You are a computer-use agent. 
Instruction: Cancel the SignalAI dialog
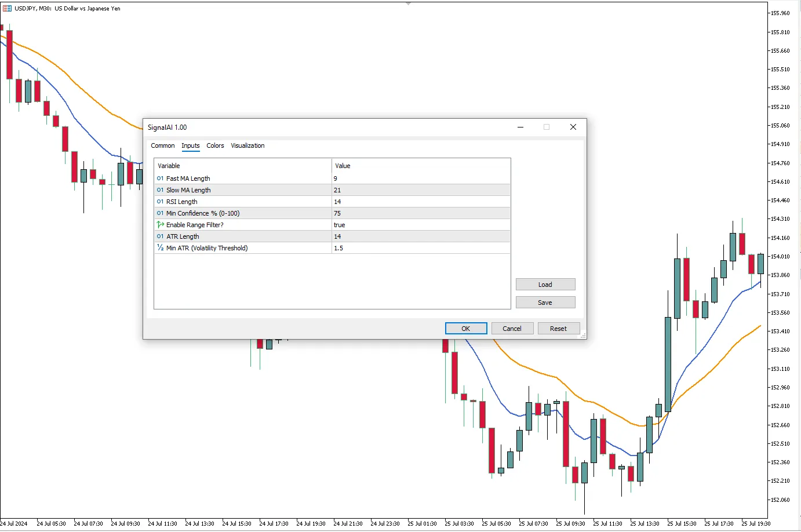[512, 329]
